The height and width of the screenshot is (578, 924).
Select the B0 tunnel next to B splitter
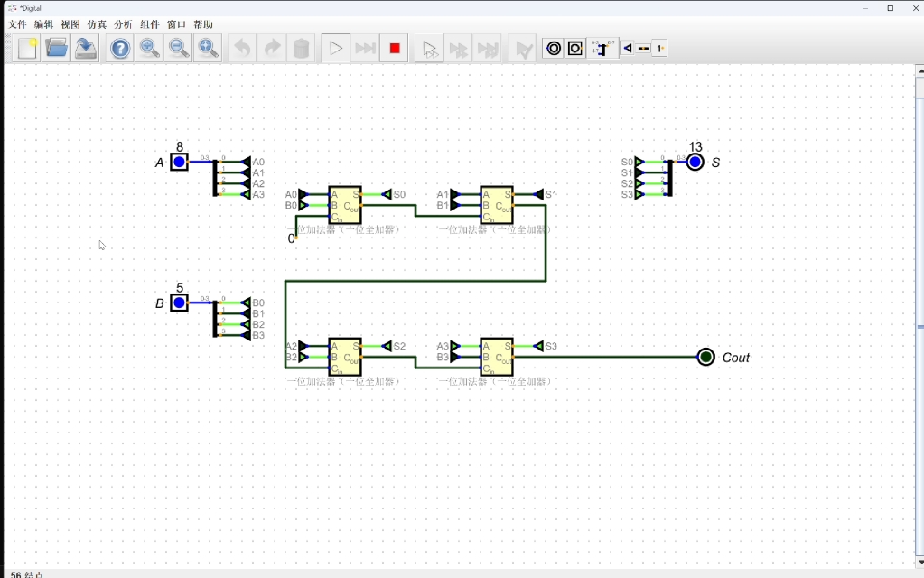252,303
